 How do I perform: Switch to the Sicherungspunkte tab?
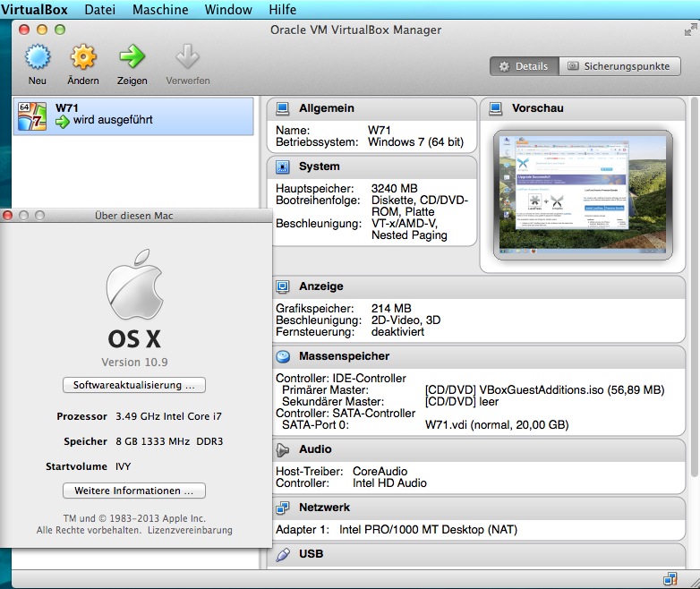(619, 66)
